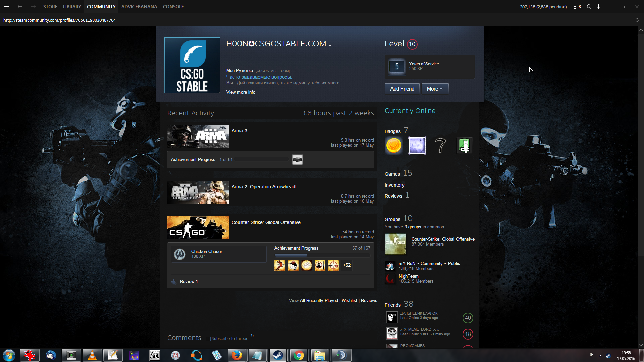This screenshot has width=644, height=362.
Task: Switch to the STORE tab
Action: point(50,7)
